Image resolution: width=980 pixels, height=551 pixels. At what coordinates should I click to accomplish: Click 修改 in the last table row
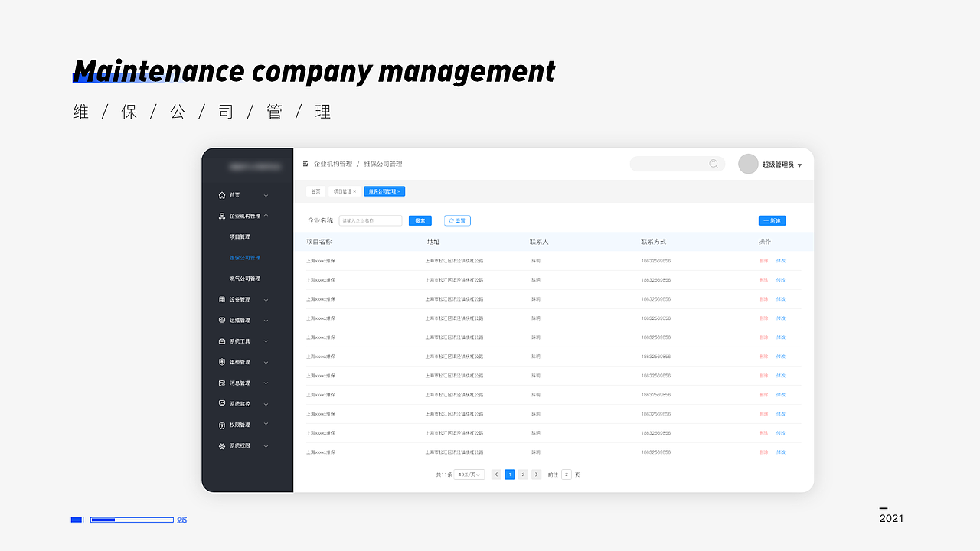click(x=781, y=452)
